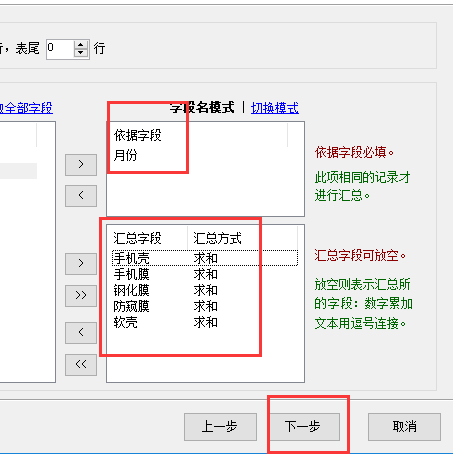This screenshot has width=453, height=454.
Task: Decrease the 表尾 row count spinner
Action: [x=80, y=53]
